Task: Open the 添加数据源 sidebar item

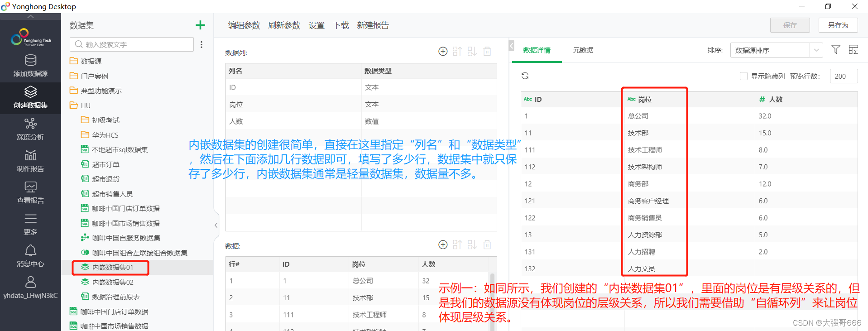Action: pos(30,66)
